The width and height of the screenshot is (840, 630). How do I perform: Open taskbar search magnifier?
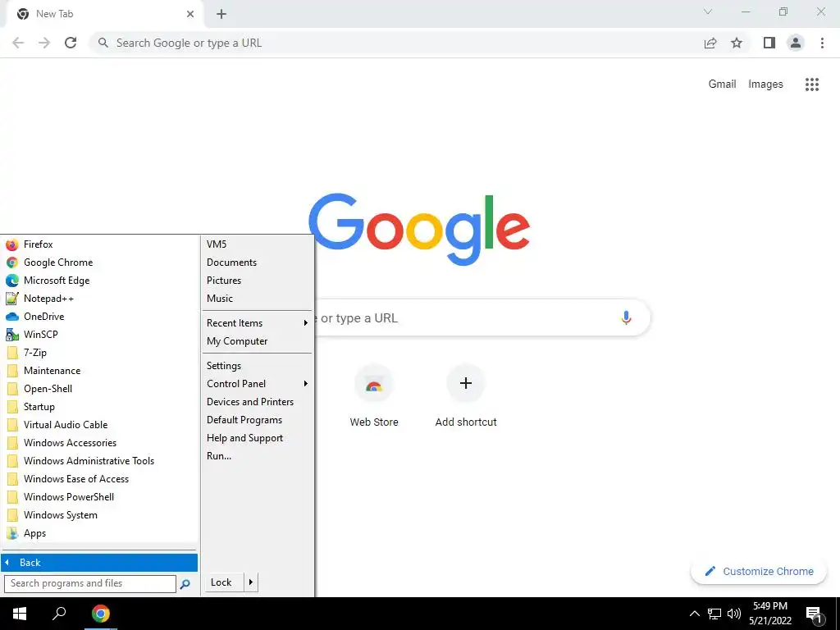[59, 614]
